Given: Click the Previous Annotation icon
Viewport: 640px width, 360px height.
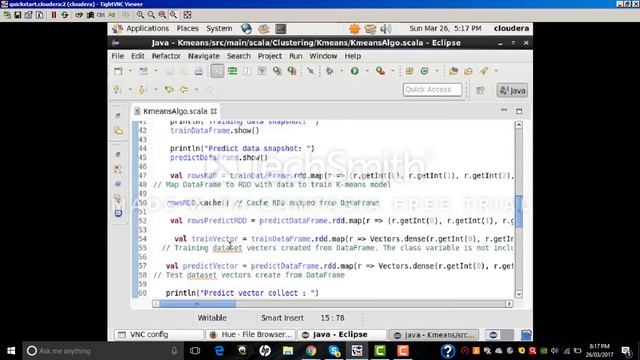Looking at the screenshot, I should click(x=142, y=89).
